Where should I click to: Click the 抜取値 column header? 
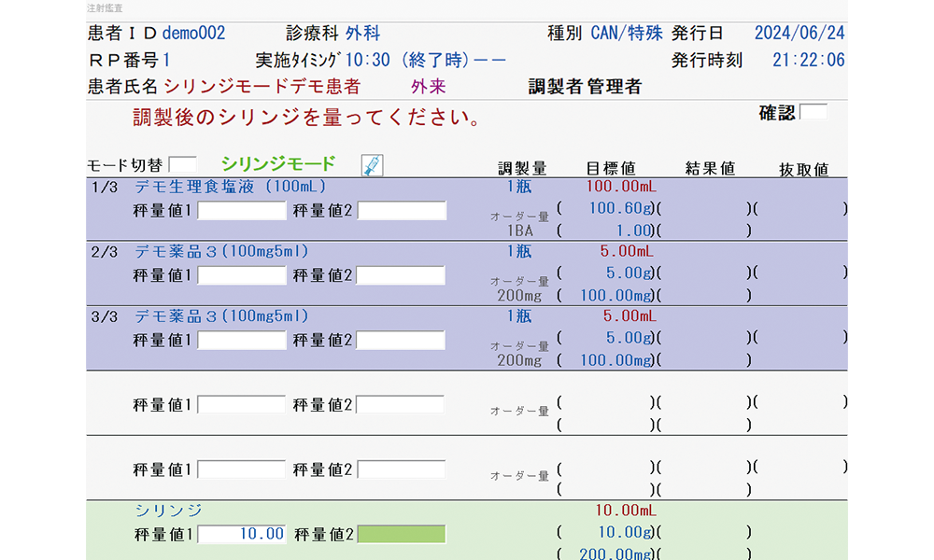pyautogui.click(x=804, y=170)
